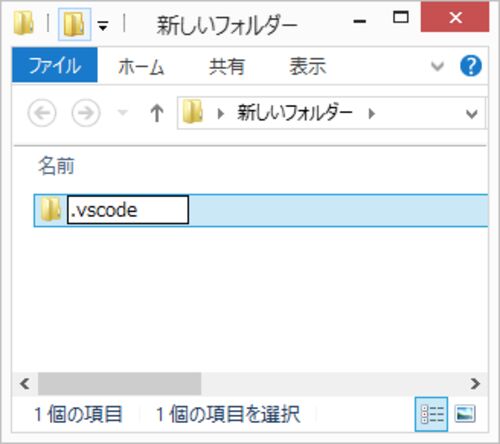This screenshot has width=500, height=444.
Task: Sort by the 名前 column header
Action: 56,166
